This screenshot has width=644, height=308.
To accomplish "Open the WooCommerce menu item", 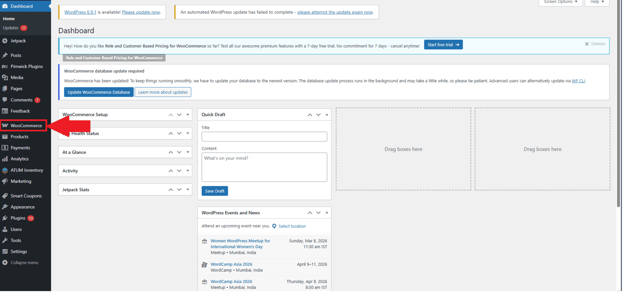I will [x=26, y=126].
